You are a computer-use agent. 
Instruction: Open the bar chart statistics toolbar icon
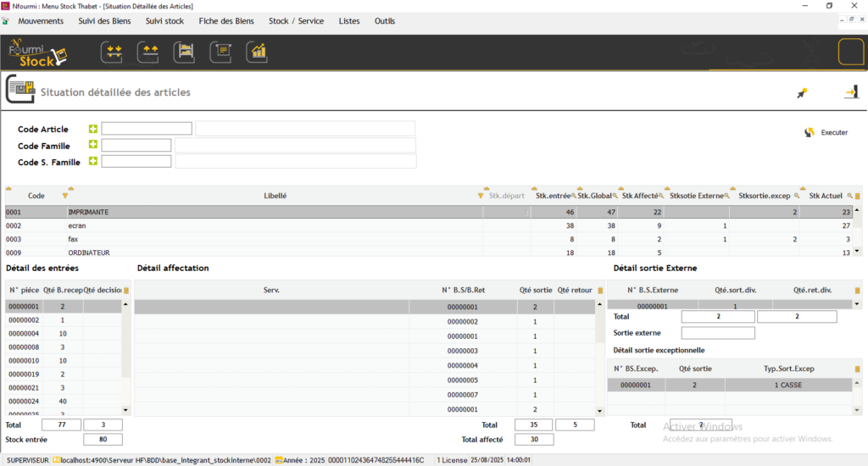pyautogui.click(x=258, y=53)
